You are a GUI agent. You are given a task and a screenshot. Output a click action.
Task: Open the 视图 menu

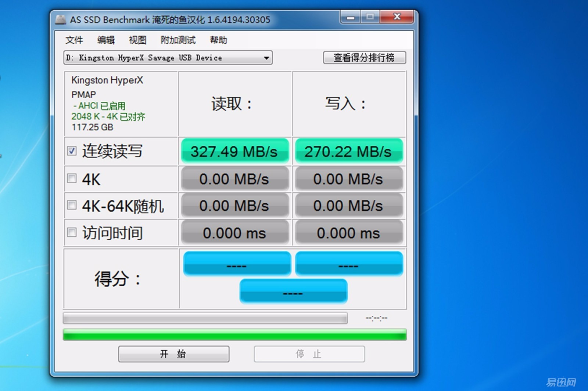tap(137, 40)
